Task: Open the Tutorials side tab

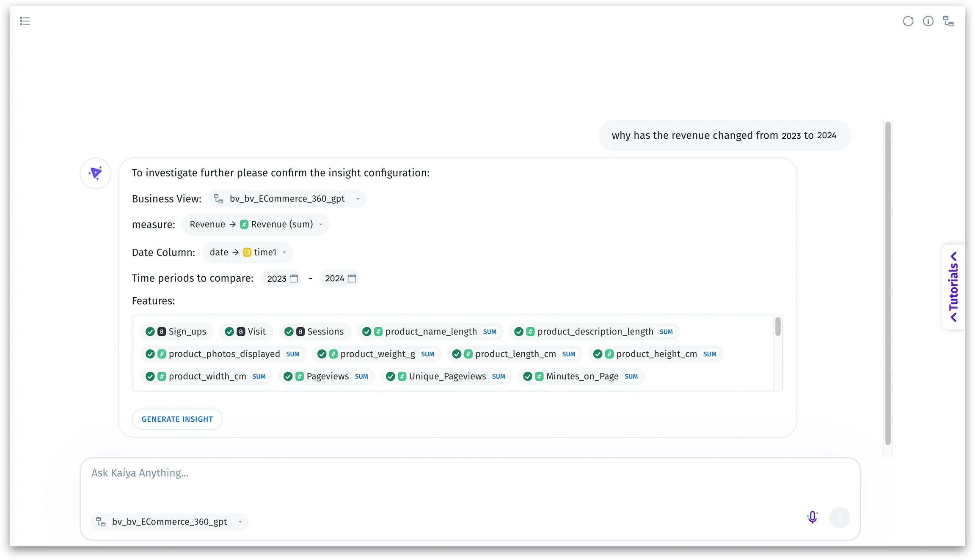Action: (953, 287)
